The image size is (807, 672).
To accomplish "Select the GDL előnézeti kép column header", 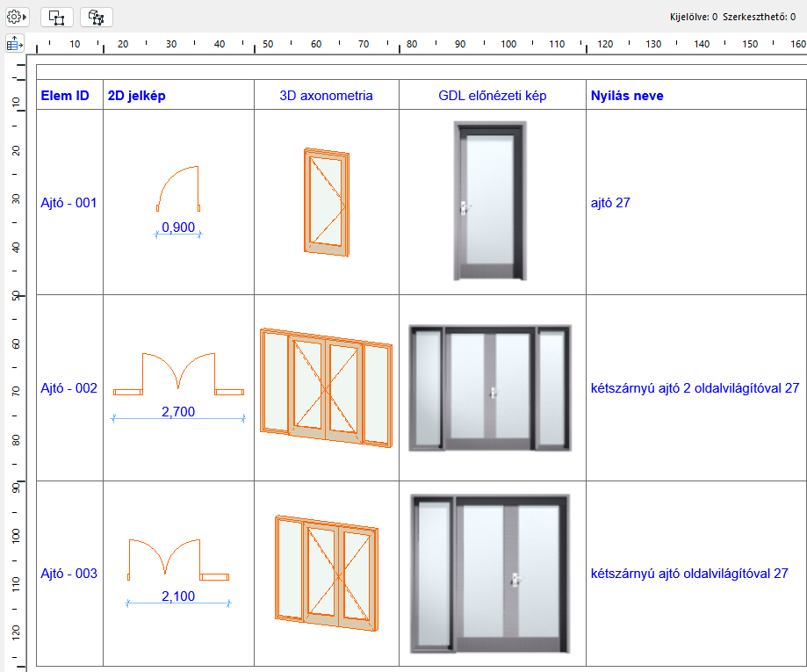I will click(x=492, y=95).
